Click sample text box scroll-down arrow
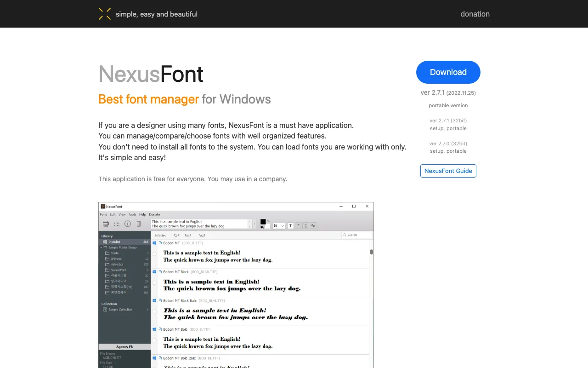Viewport: 588px width, 368px height. (249, 226)
